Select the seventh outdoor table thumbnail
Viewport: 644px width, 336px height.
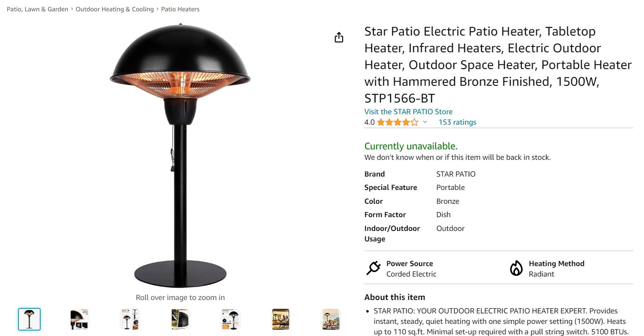coord(331,319)
